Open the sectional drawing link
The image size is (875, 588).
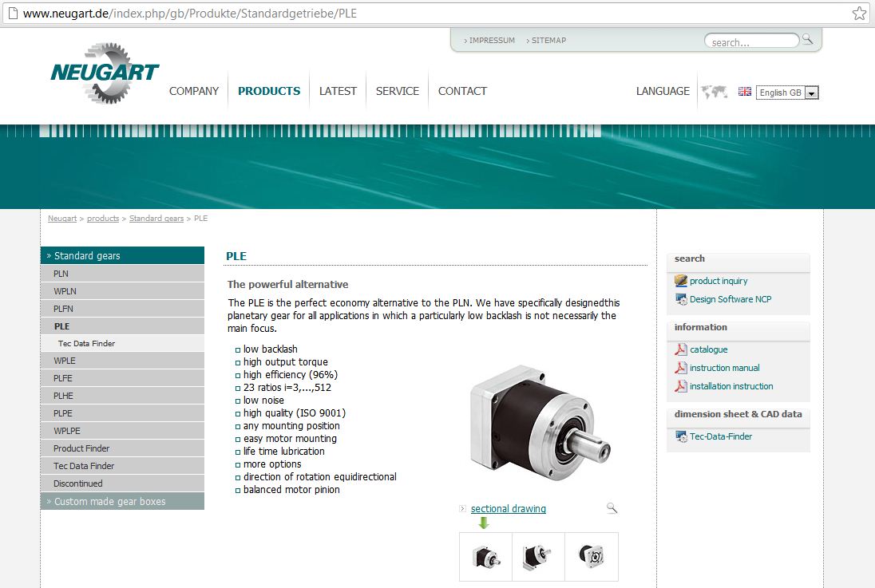click(509, 509)
